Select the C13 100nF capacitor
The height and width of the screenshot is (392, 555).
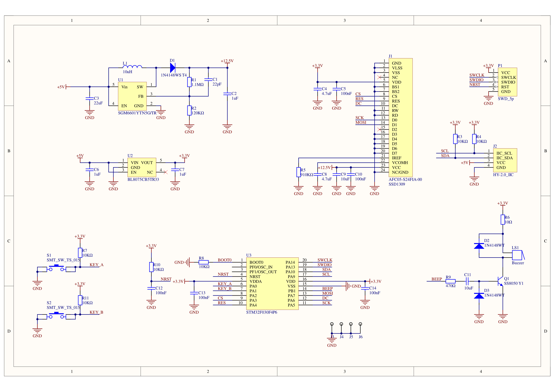click(194, 293)
